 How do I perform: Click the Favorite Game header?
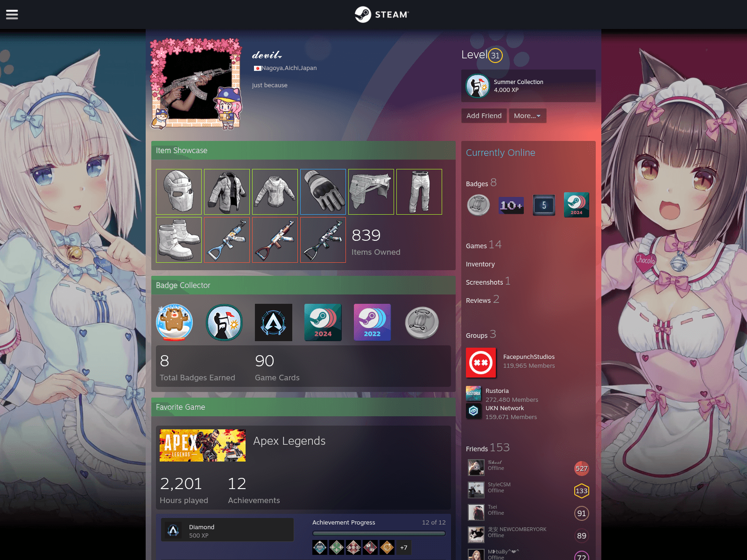303,407
